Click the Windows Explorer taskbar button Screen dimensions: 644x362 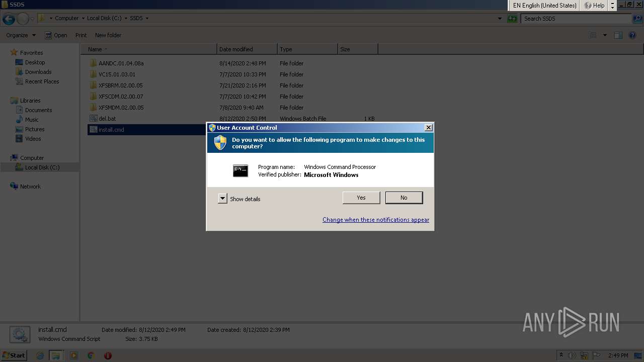56,355
